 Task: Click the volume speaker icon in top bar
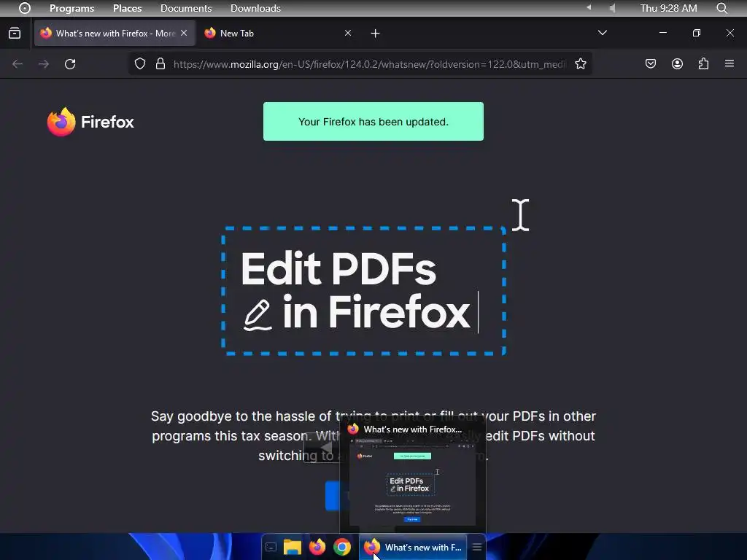(612, 8)
